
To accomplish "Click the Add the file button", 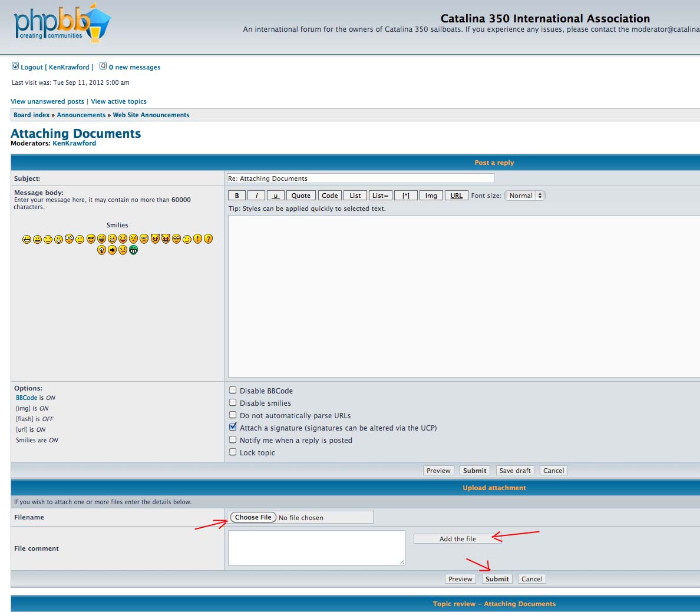I will pos(457,539).
